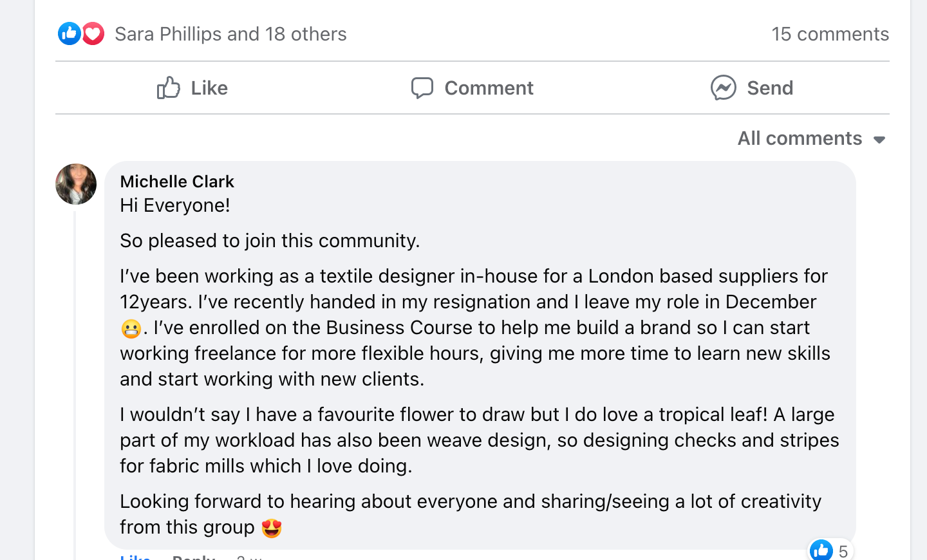Click Michelle Clark's profile picture
Viewport: 927px width, 560px height.
click(76, 184)
